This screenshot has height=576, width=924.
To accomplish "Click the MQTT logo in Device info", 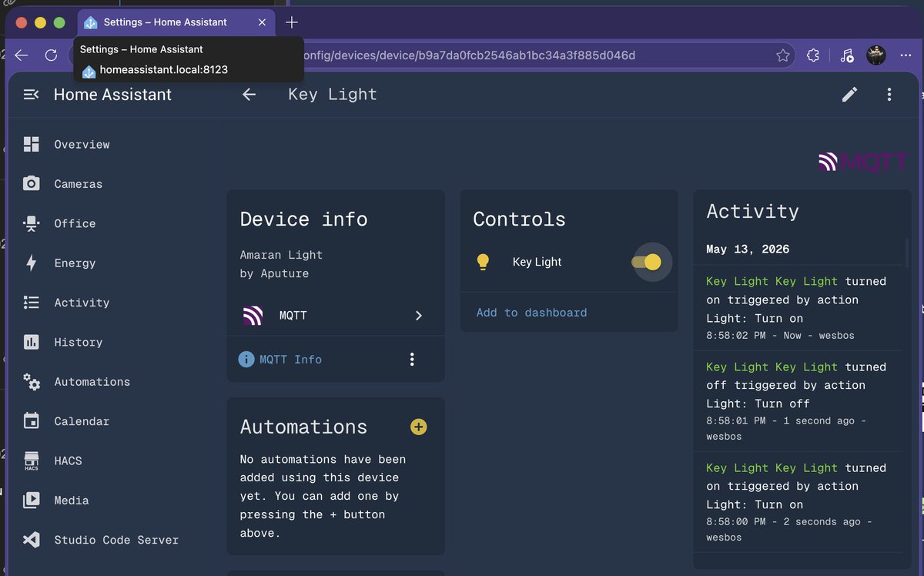I will [x=253, y=316].
